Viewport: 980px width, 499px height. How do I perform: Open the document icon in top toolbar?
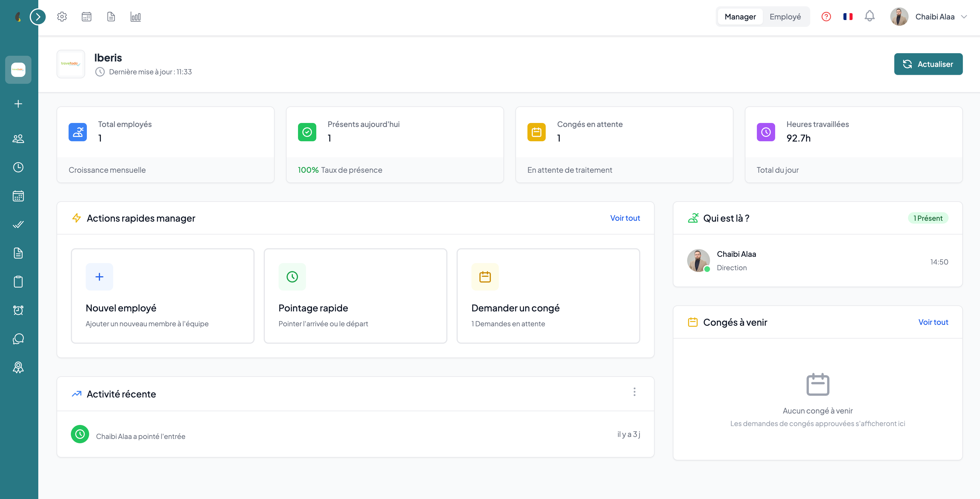point(111,17)
